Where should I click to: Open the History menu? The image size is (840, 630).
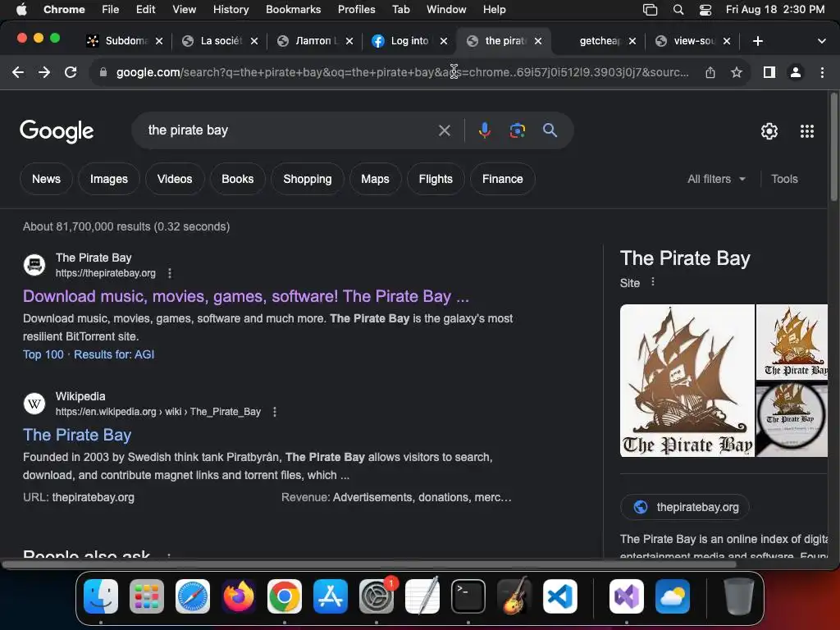point(231,10)
